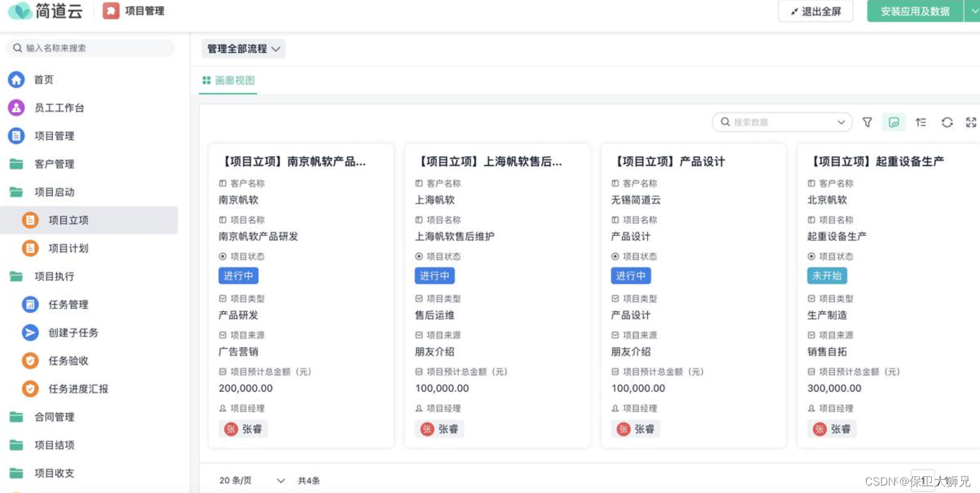
Task: Click 无锡简道云 customer name
Action: click(636, 200)
